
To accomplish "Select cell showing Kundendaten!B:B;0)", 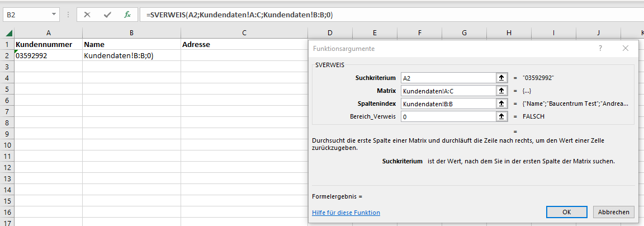I will click(x=131, y=55).
